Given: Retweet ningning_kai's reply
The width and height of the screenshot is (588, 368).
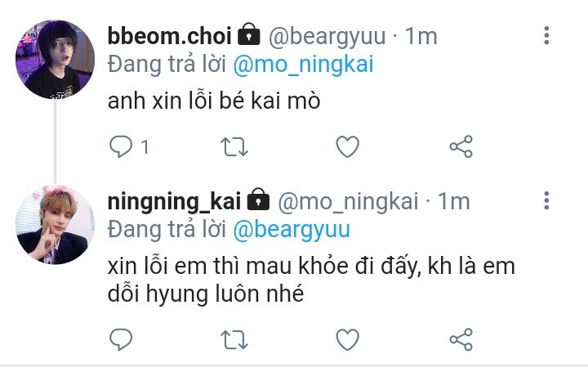Looking at the screenshot, I should [x=234, y=340].
